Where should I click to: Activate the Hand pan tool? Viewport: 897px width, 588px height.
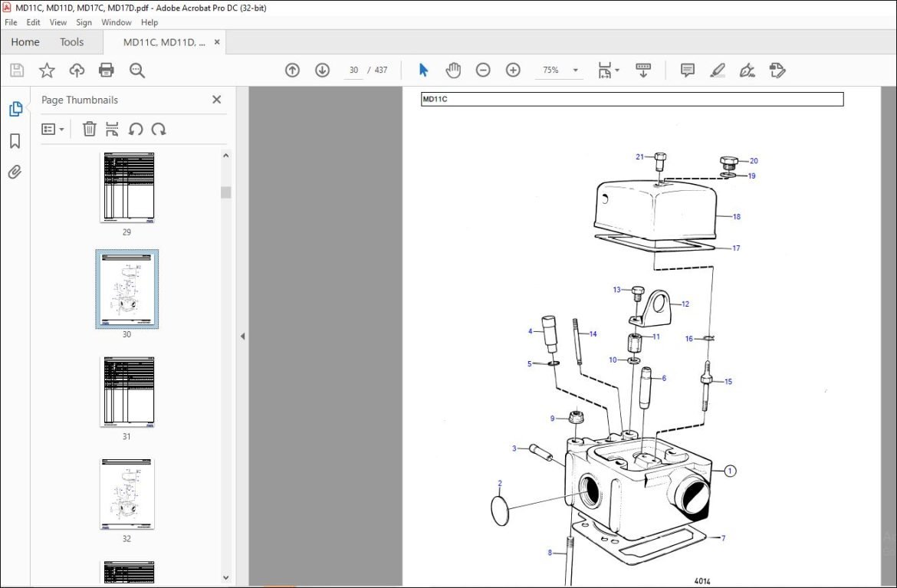(x=453, y=70)
